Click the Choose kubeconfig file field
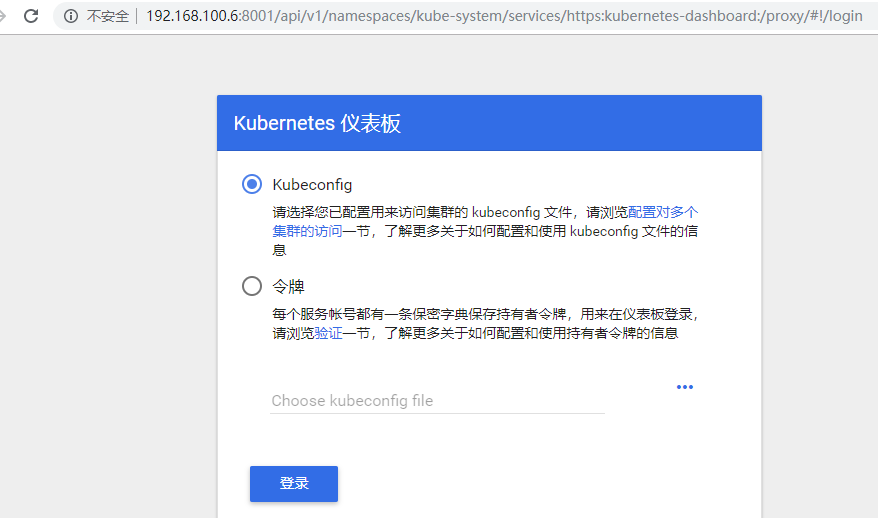 click(437, 400)
